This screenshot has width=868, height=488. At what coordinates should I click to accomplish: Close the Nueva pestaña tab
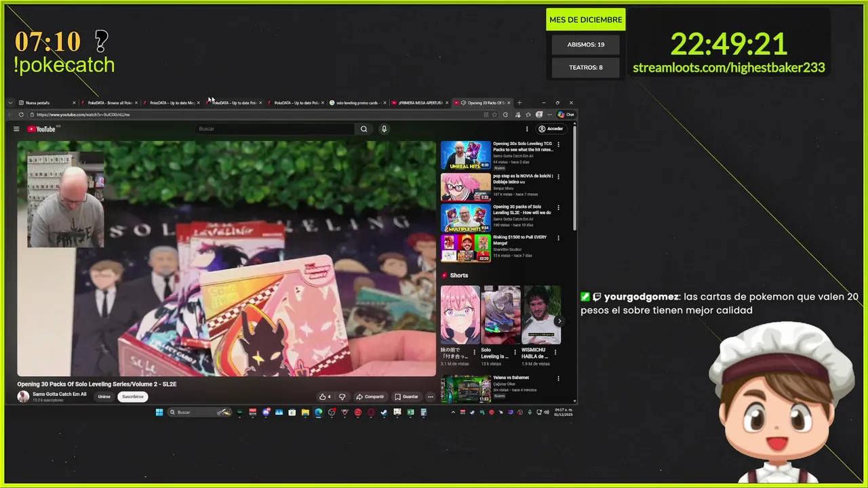pyautogui.click(x=74, y=103)
